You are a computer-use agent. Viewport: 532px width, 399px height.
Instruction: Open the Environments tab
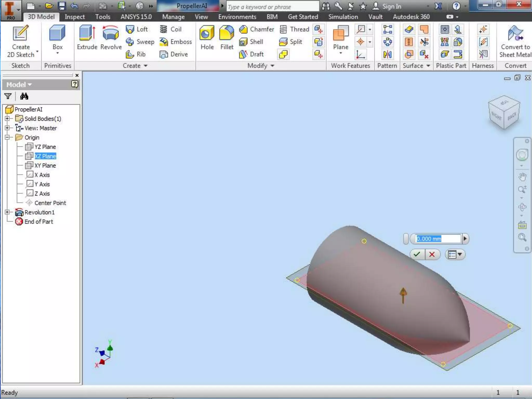[237, 17]
